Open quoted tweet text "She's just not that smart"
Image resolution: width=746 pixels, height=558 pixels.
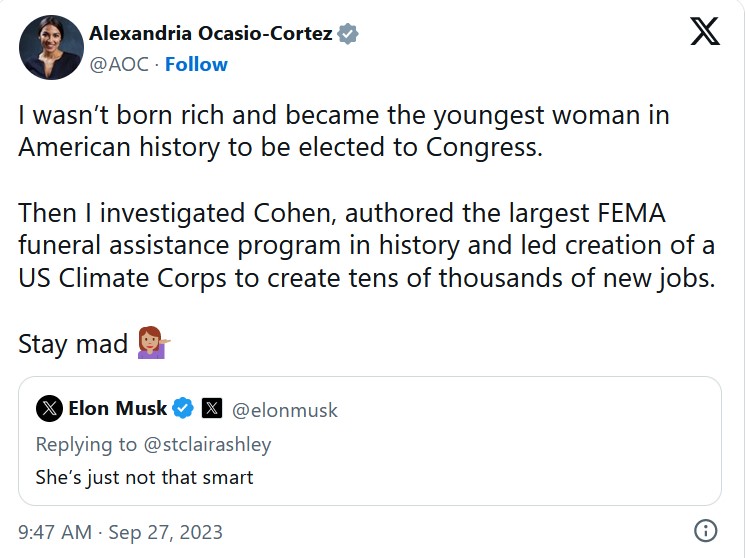144,477
